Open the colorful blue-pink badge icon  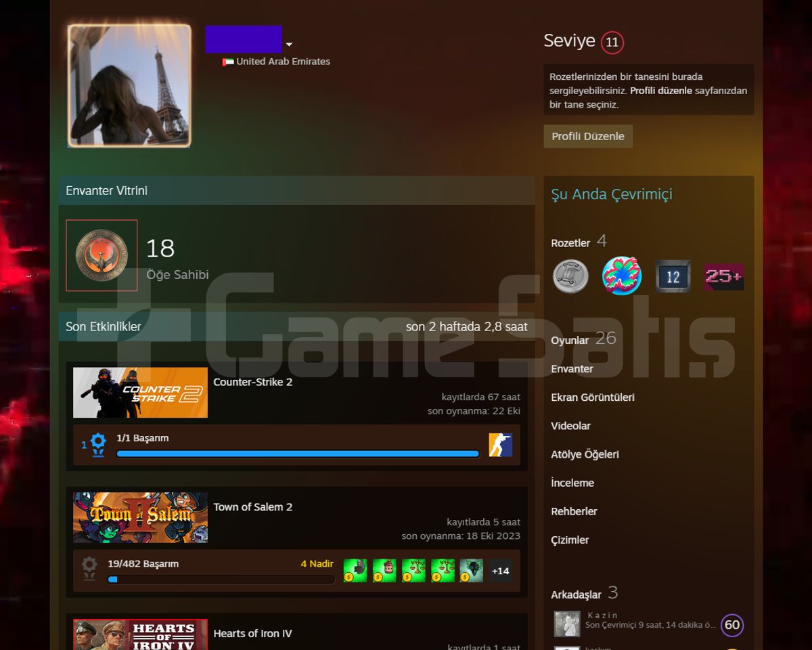pyautogui.click(x=621, y=276)
